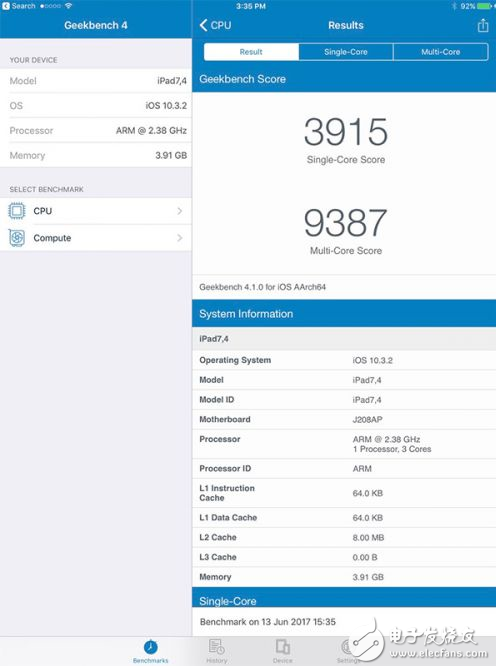Select the single-core score 3915

pos(346,132)
